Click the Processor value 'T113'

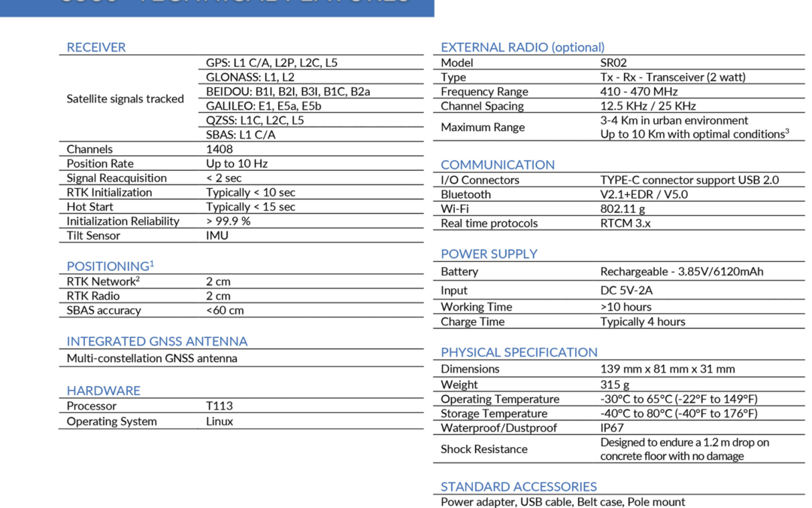pyautogui.click(x=219, y=406)
